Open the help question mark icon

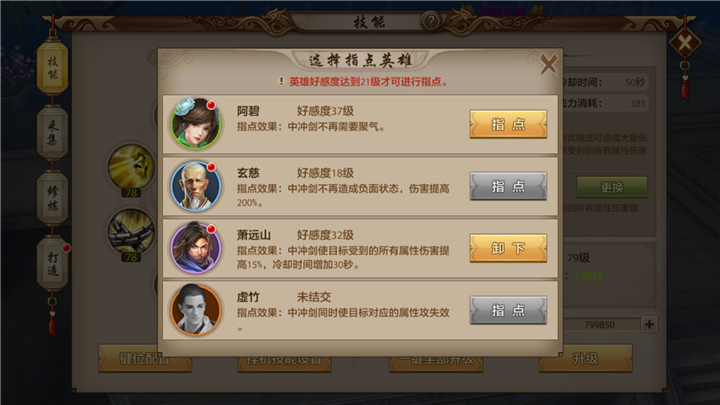[x=431, y=21]
